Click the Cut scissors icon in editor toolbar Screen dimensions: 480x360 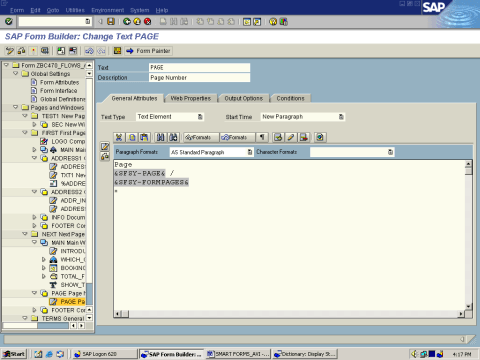point(119,137)
